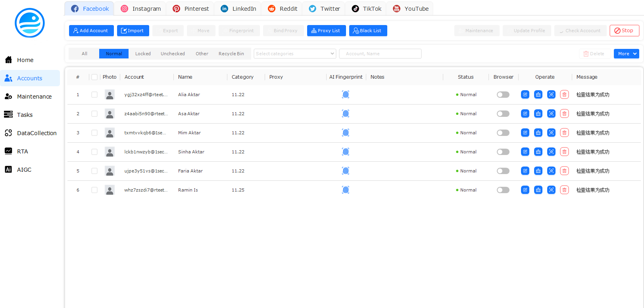Click the app logo in the sidebar
The image size is (644, 308).
30,23
